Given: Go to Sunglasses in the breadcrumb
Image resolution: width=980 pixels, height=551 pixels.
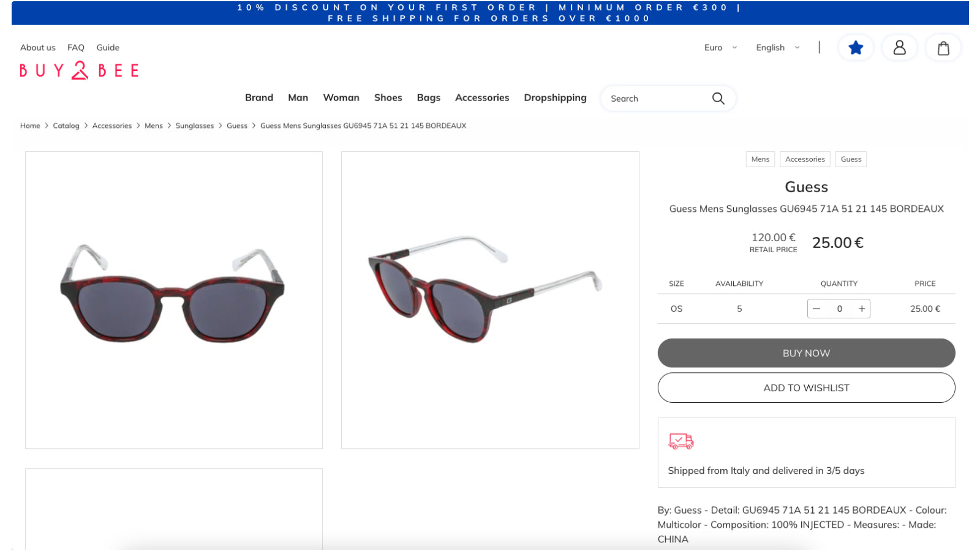Looking at the screenshot, I should tap(195, 126).
